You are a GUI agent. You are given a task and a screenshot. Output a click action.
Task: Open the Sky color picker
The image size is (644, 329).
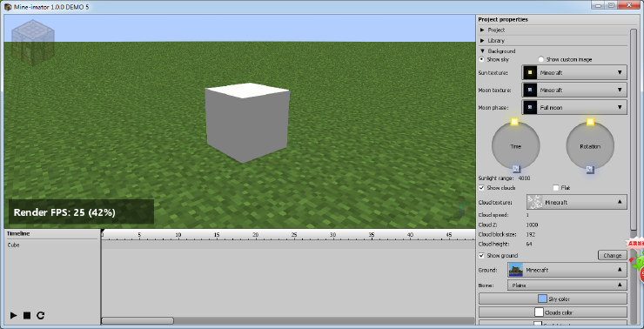click(x=553, y=299)
